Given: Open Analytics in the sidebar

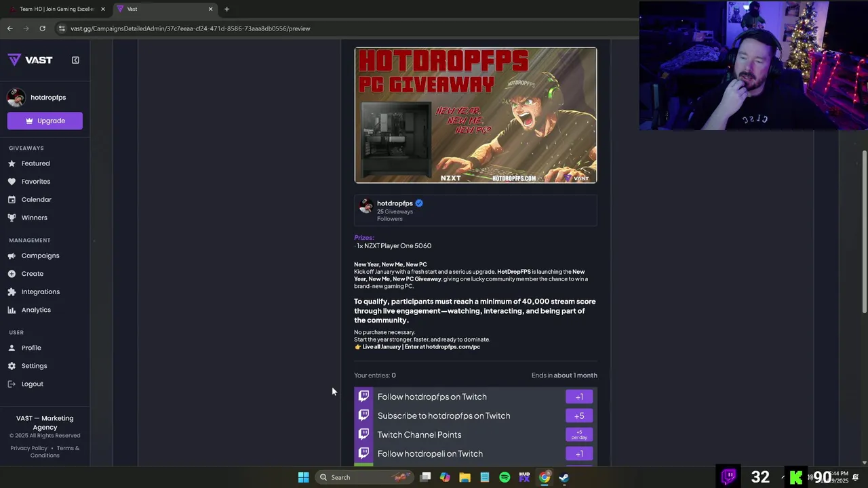Looking at the screenshot, I should tap(36, 310).
